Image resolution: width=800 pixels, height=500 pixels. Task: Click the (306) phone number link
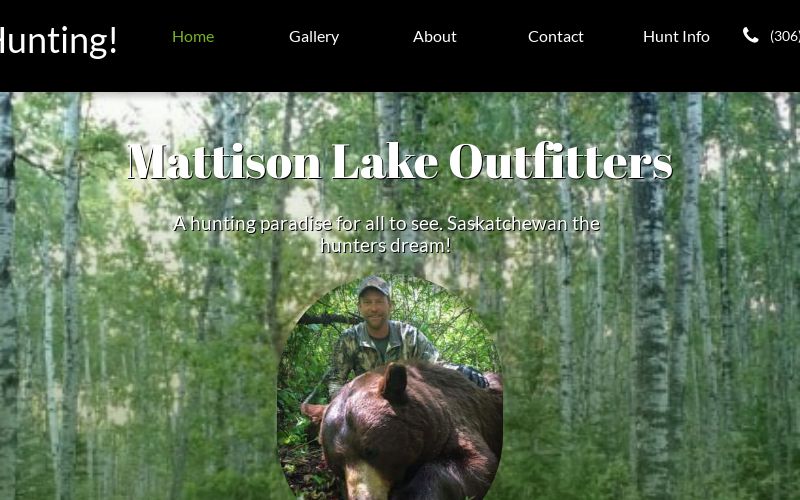(x=785, y=36)
